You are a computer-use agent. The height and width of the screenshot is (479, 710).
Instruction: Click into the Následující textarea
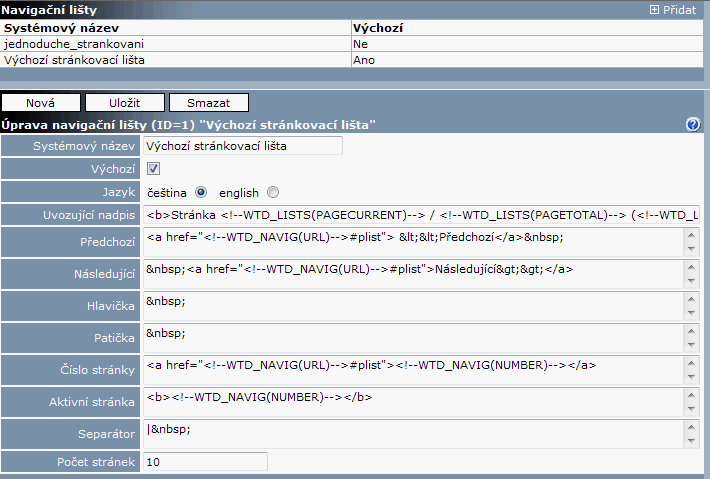(x=412, y=273)
